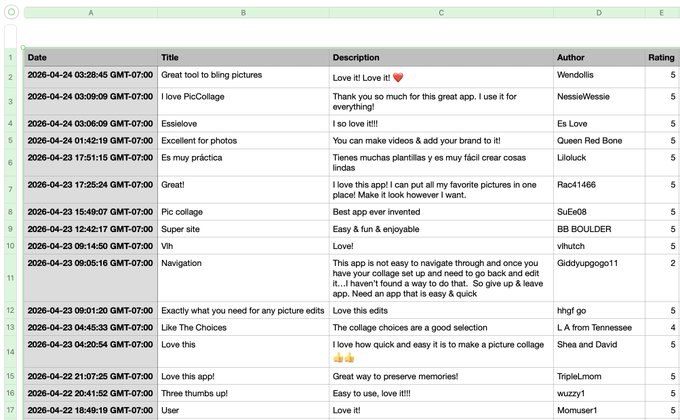680x420 pixels.
Task: Select column B header
Action: point(243,13)
